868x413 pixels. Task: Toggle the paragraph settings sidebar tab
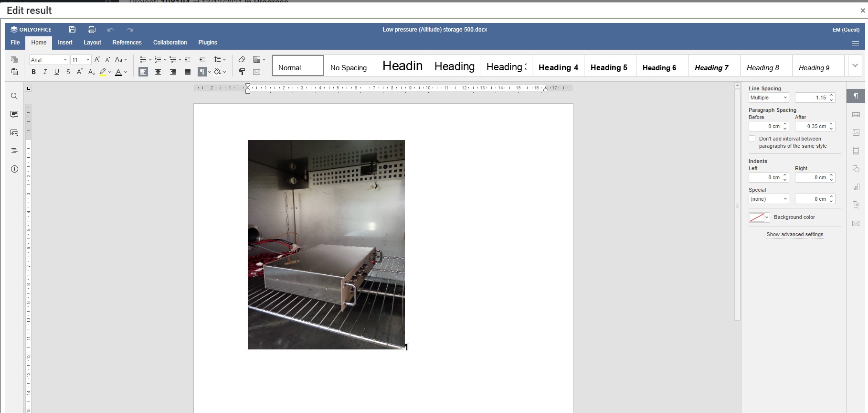[x=856, y=96]
